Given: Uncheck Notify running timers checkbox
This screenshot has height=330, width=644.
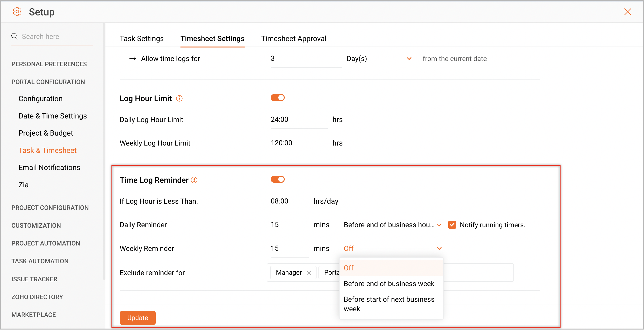Looking at the screenshot, I should tap(452, 225).
